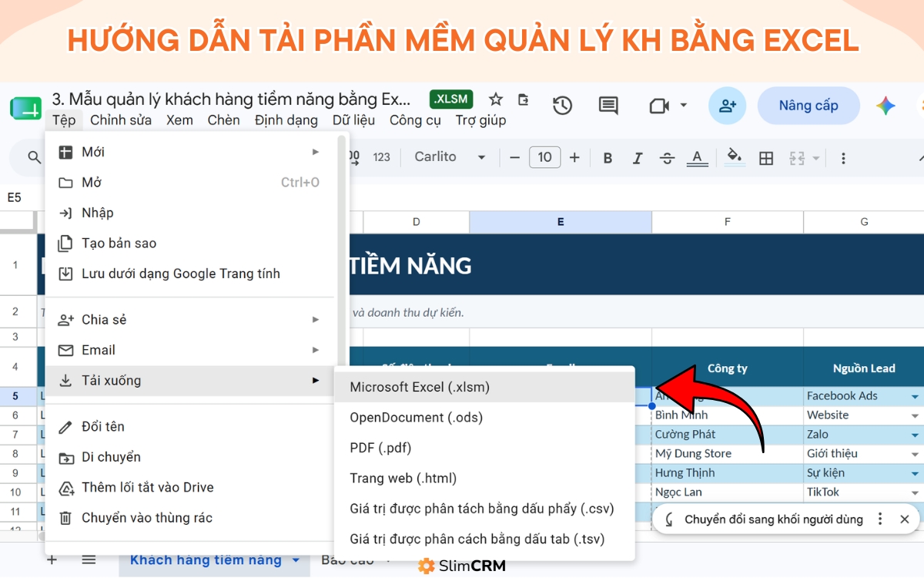
Task: Open the Dữ liệu menu
Action: [x=354, y=120]
